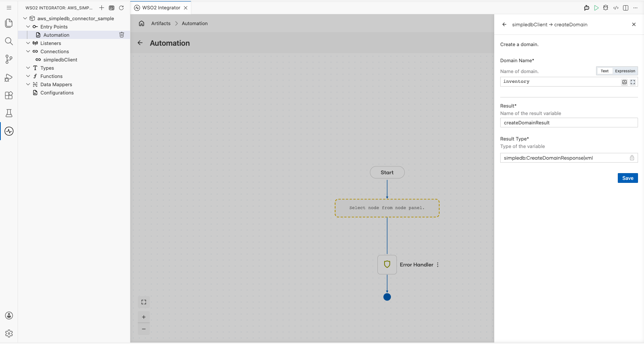
Task: Switch Domain Name input to Expression mode
Action: pyautogui.click(x=625, y=71)
